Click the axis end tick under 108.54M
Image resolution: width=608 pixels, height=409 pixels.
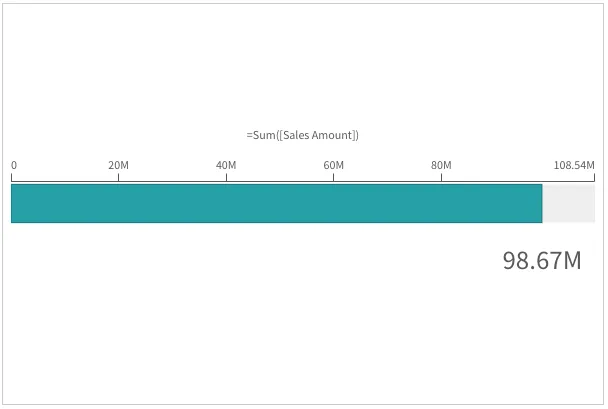(594, 178)
